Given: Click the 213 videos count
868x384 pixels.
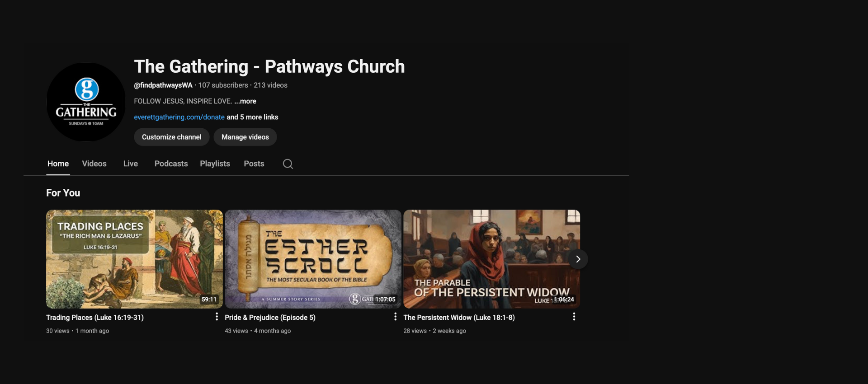Looking at the screenshot, I should click(x=270, y=85).
